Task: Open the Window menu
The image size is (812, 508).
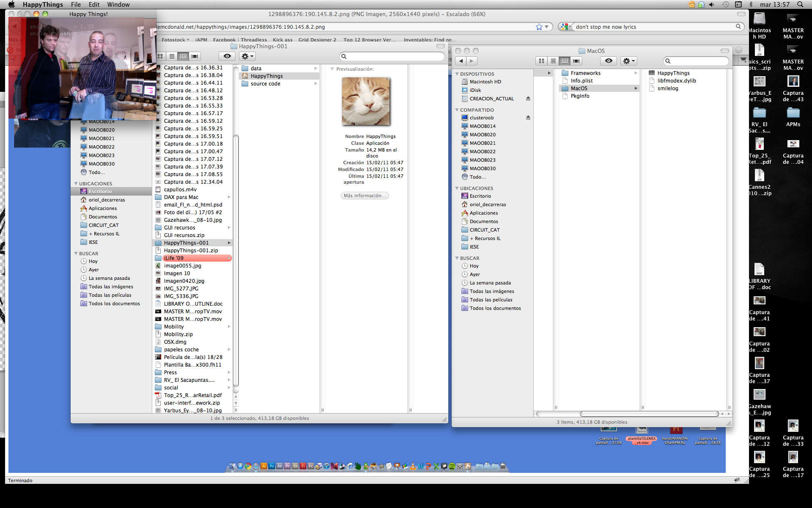Action: coord(118,4)
